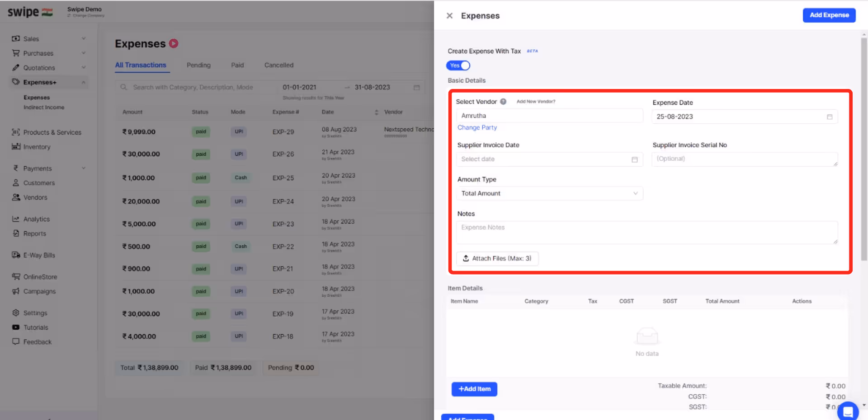Screen dimensions: 868x420
Task: Click the Sales sidebar icon
Action: 16,39
